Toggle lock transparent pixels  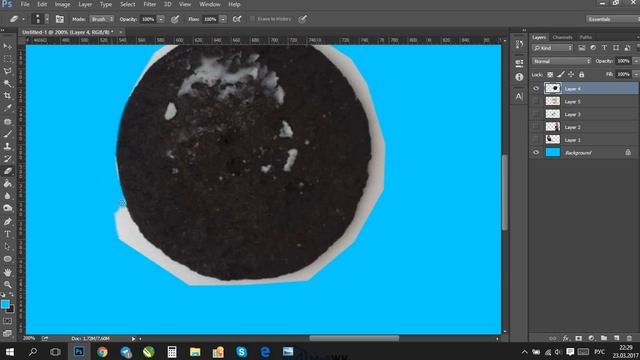point(550,74)
